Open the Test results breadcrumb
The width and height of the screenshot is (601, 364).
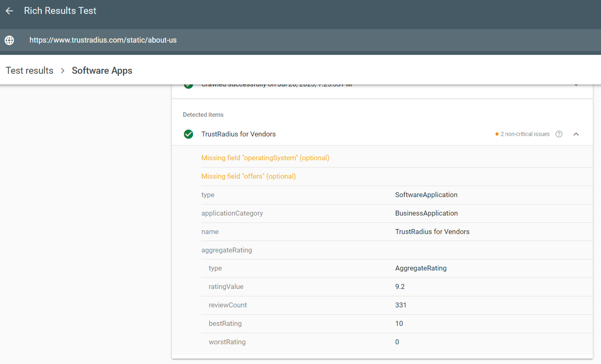pos(30,71)
